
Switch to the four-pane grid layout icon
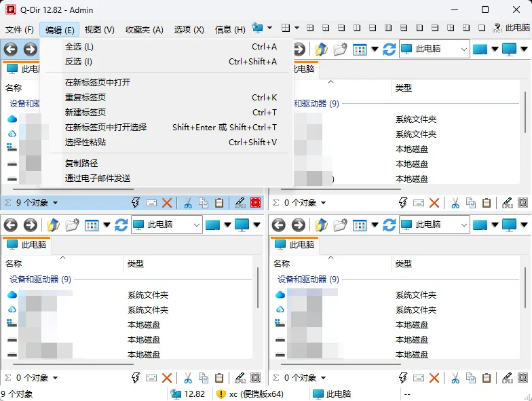point(310,28)
